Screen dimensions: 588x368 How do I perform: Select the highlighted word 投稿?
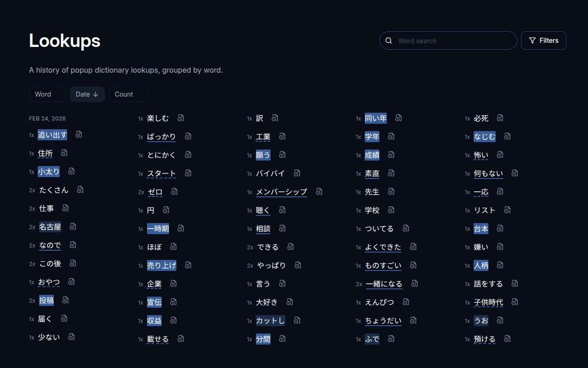point(46,300)
